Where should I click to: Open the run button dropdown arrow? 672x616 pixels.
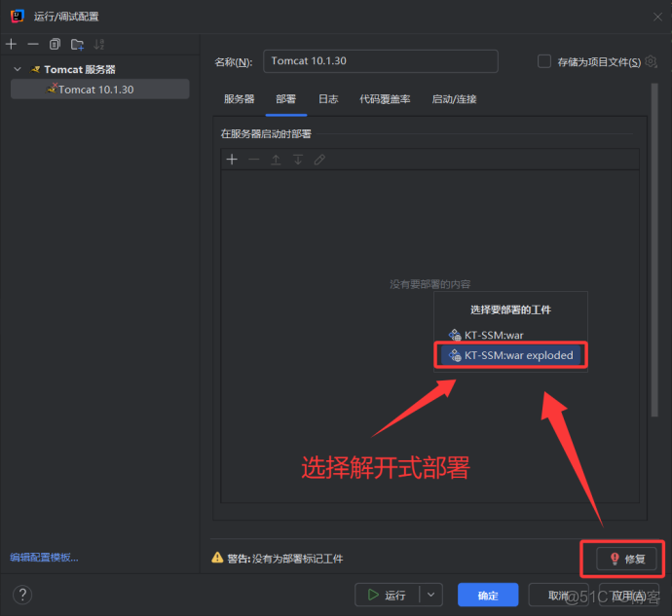pyautogui.click(x=431, y=595)
